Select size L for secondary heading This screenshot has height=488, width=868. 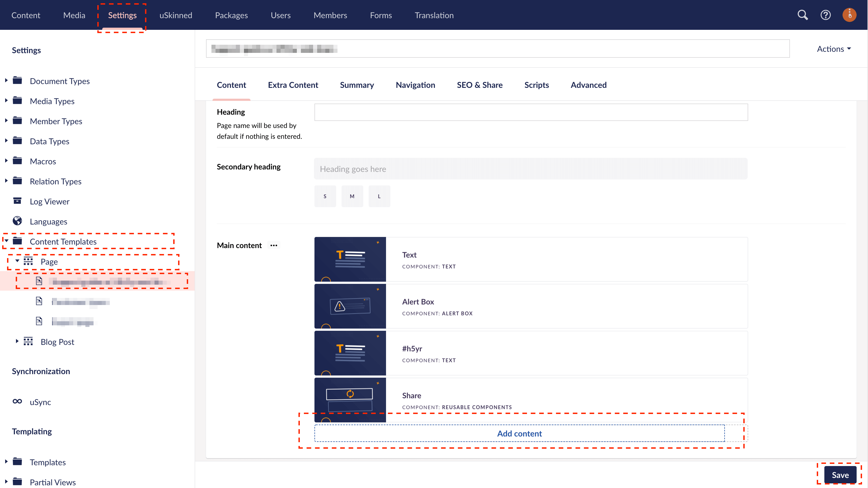[x=379, y=196]
